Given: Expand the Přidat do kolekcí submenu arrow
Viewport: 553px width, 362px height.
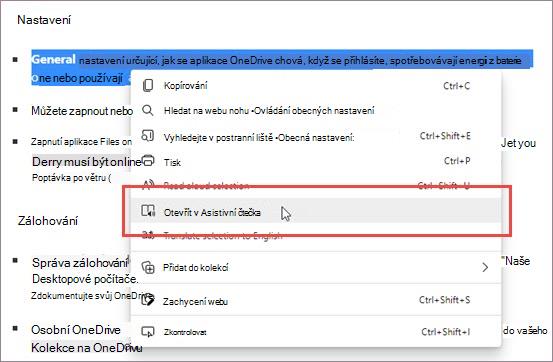Looking at the screenshot, I should [485, 267].
